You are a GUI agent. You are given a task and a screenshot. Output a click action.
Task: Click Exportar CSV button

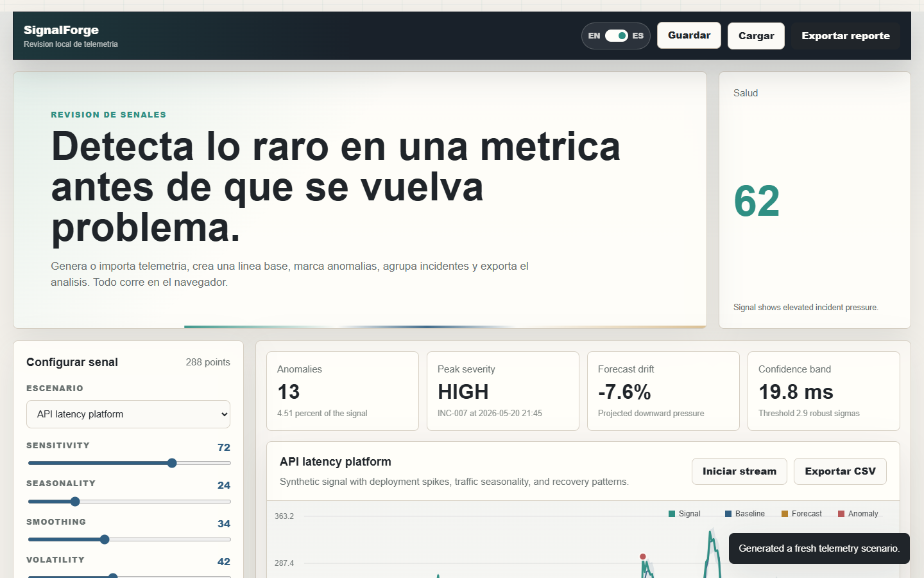pos(840,471)
